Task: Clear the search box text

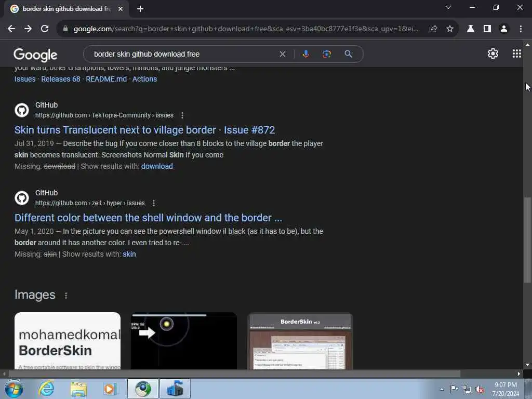Action: coord(282,54)
